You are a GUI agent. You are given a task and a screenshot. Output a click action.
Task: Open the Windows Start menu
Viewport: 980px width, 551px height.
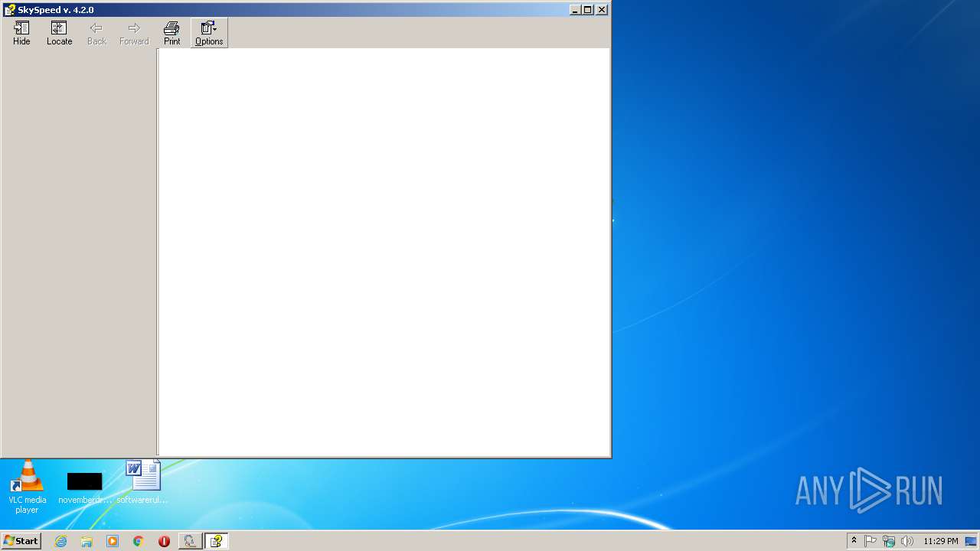tap(21, 541)
